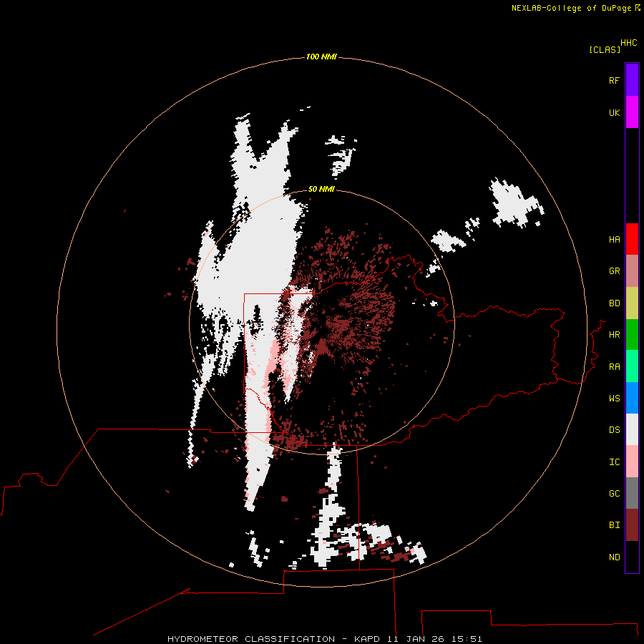Click the IC legend label
The height and width of the screenshot is (644, 644).
[x=614, y=462]
